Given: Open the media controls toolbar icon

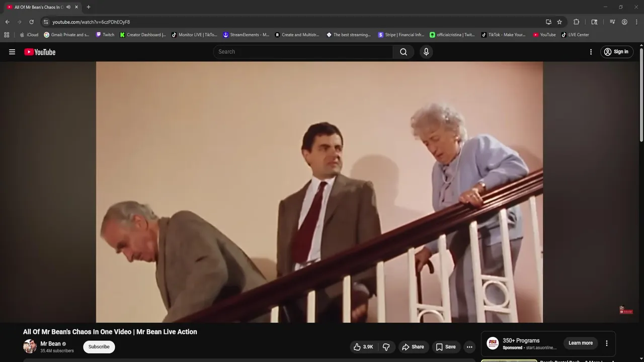Looking at the screenshot, I should click(x=612, y=22).
